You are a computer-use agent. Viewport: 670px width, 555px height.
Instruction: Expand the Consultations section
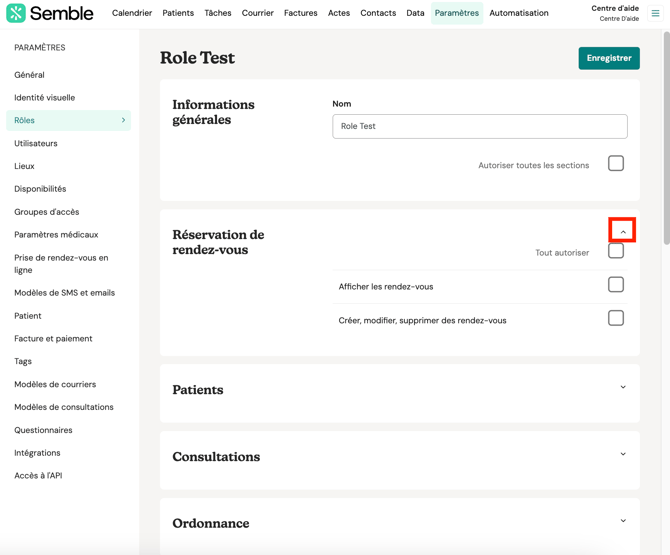[x=623, y=455]
